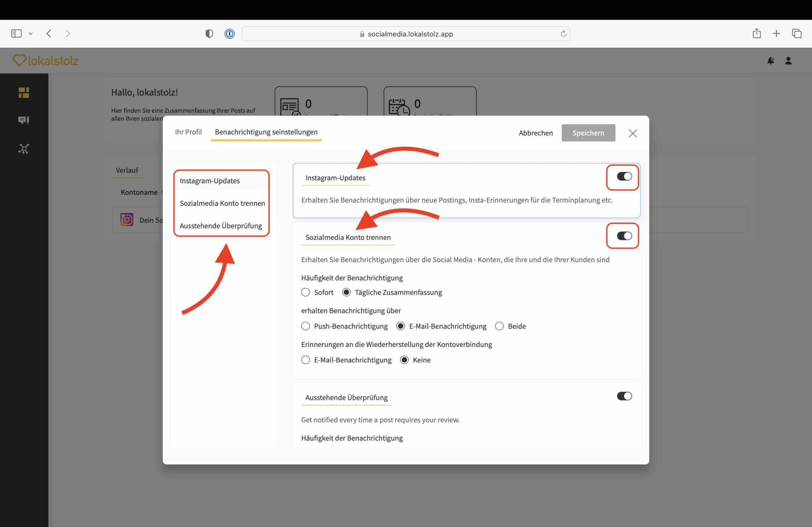Open Ausstehende Überprüfung in the left list
The height and width of the screenshot is (527, 812).
(221, 226)
